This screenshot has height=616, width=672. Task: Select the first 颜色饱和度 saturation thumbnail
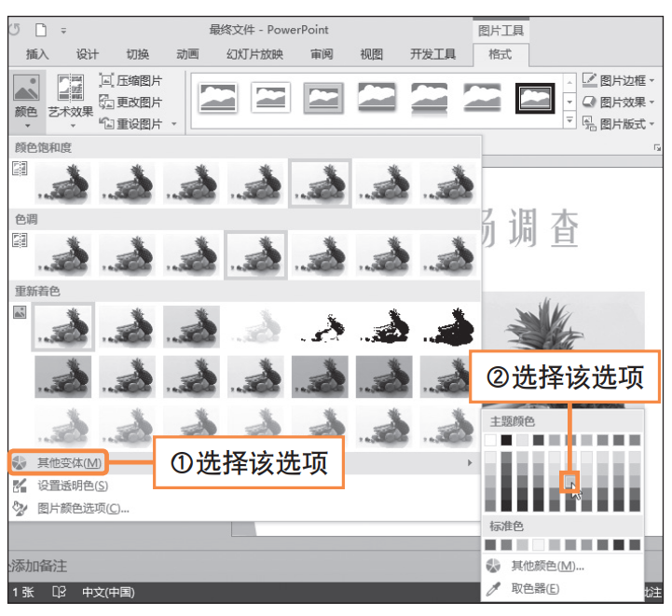[63, 184]
